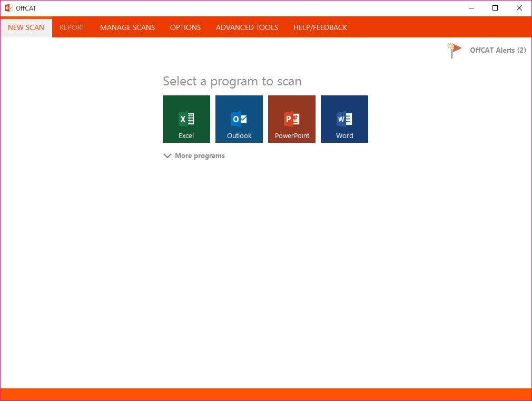Expand the More programs list

click(x=194, y=155)
